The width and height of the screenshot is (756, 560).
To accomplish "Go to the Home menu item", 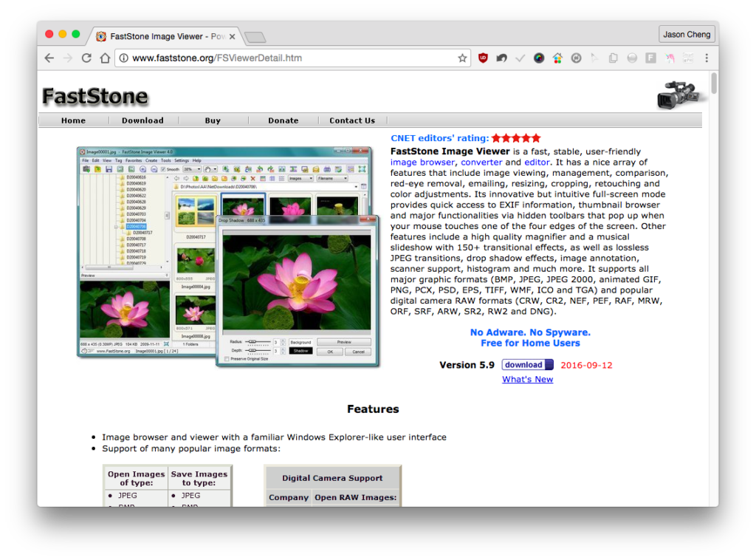I will pyautogui.click(x=73, y=120).
